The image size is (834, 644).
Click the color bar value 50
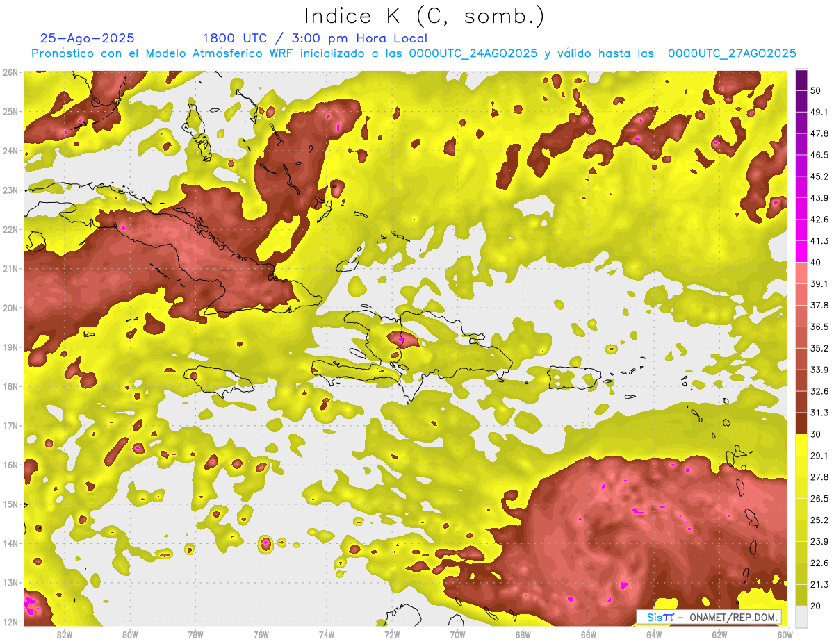pyautogui.click(x=815, y=90)
